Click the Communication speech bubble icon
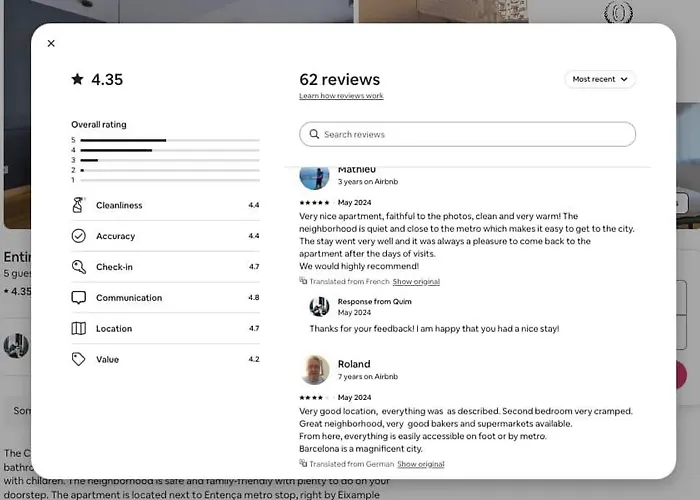The width and height of the screenshot is (700, 500). coord(79,297)
